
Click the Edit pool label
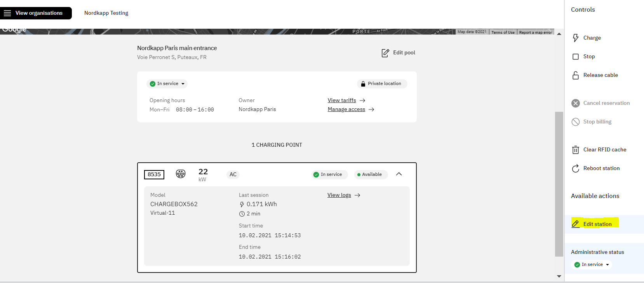(404, 52)
